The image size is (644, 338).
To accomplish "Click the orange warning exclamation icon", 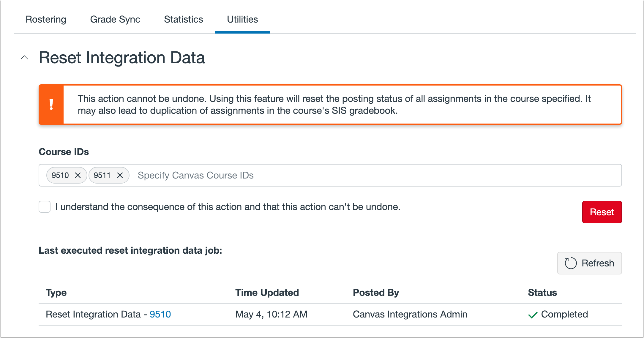I will 51,105.
